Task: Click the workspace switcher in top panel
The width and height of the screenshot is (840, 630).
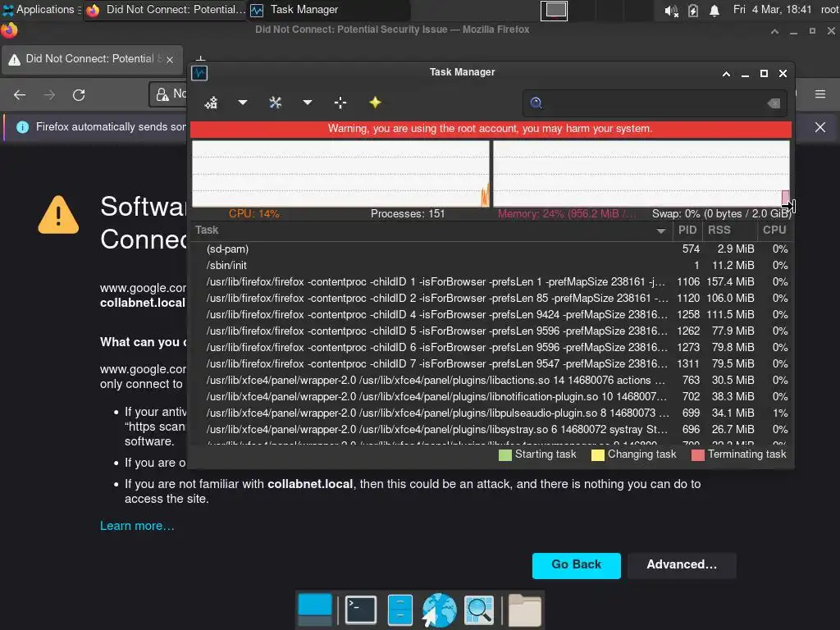Action: point(554,10)
